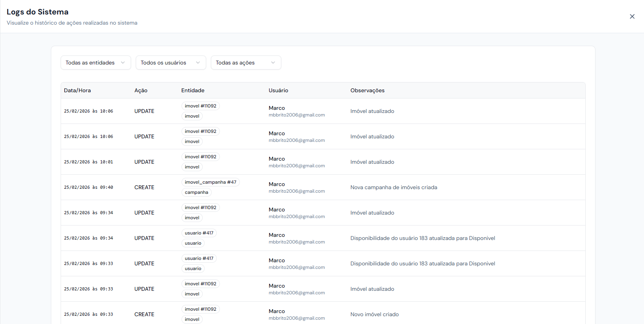Expand the Todas as ações filter
The height and width of the screenshot is (324, 644).
[x=246, y=63]
